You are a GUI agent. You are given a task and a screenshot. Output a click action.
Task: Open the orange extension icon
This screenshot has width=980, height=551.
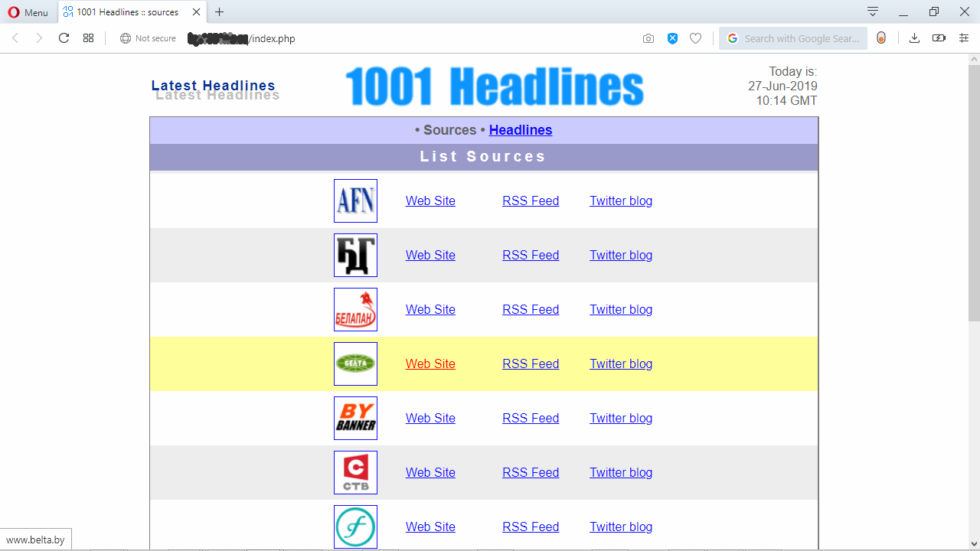tap(881, 38)
